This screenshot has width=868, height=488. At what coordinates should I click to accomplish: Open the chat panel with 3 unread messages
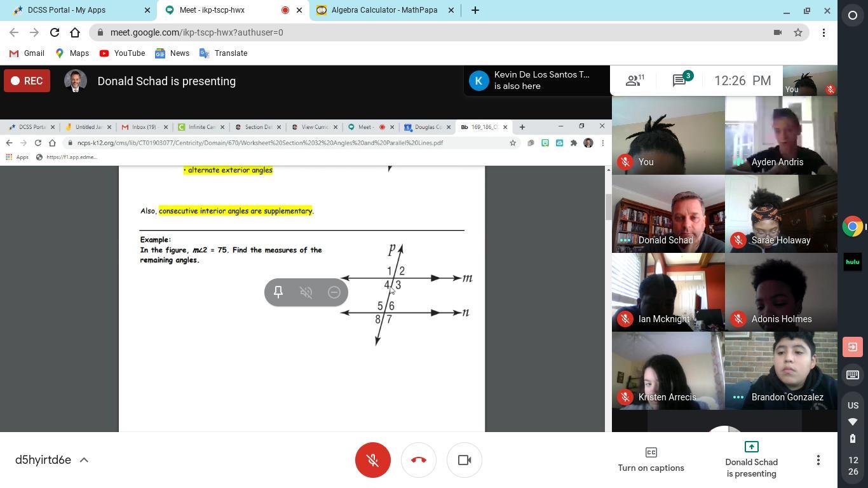click(x=683, y=80)
